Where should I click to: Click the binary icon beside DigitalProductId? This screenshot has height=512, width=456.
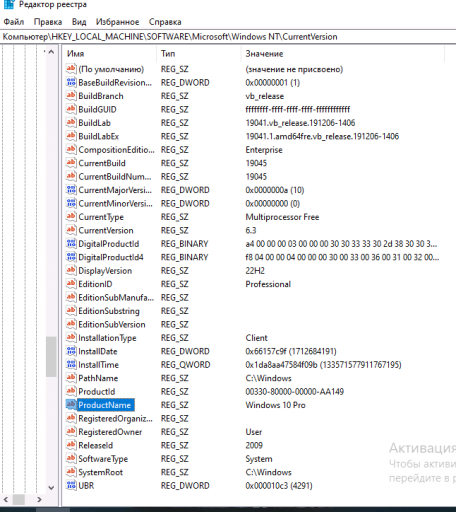pos(71,243)
